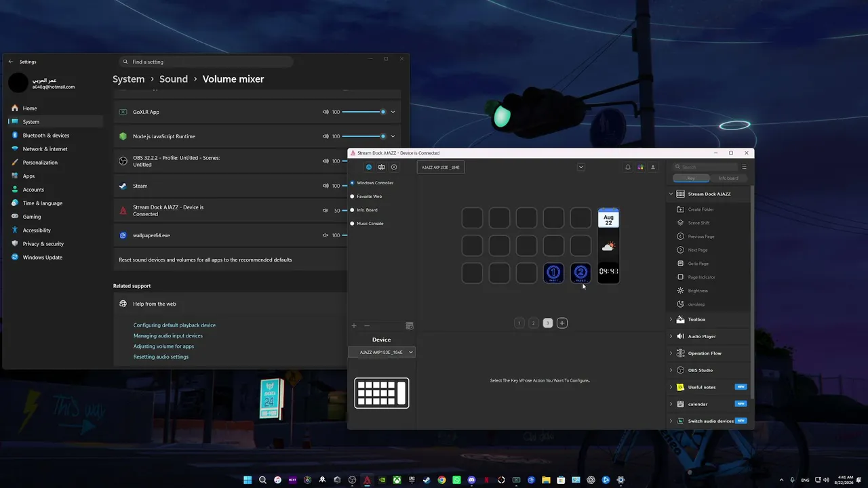Expand the calendar category

671,404
